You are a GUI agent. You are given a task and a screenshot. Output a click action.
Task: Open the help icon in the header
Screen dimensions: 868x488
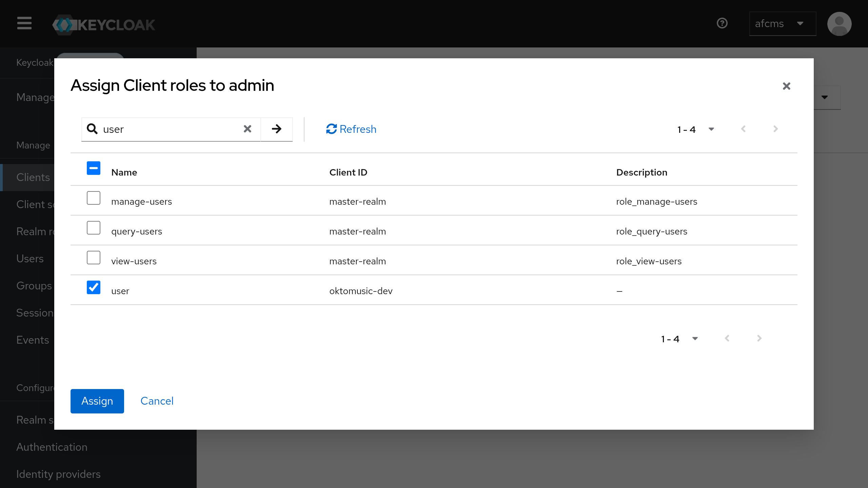[722, 23]
